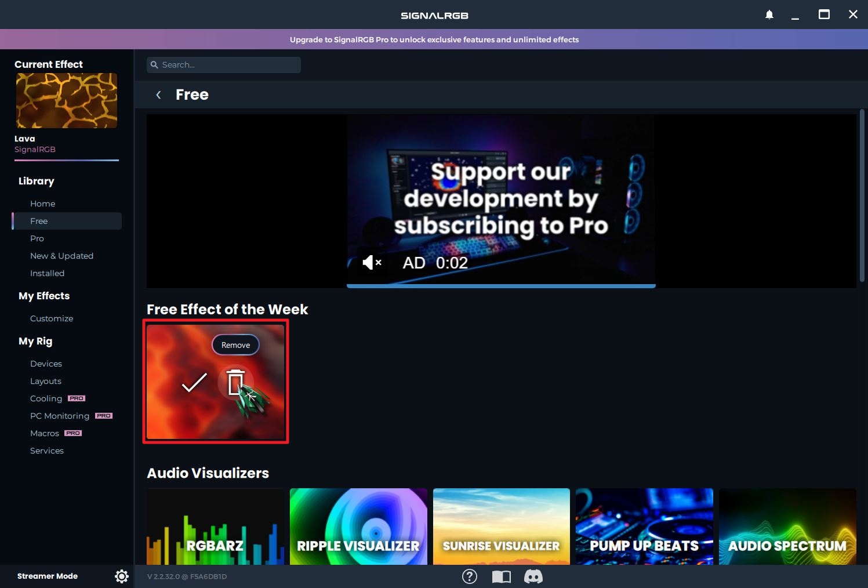Open the help question mark icon

pos(470,576)
